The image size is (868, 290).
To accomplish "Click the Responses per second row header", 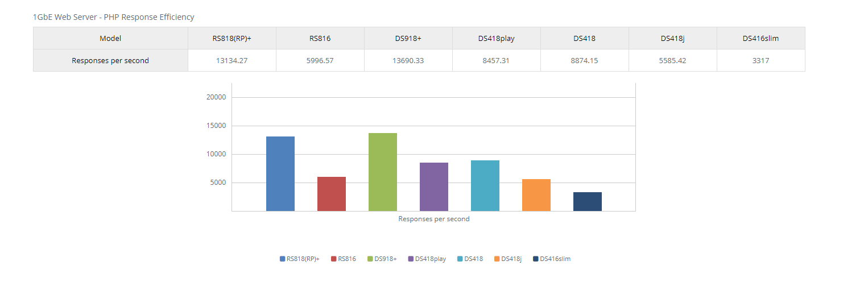I will [110, 60].
